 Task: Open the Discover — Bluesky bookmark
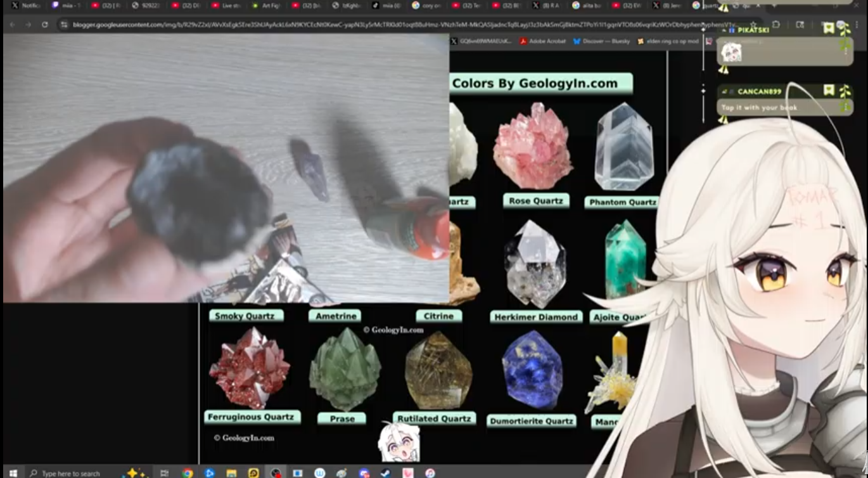pyautogui.click(x=601, y=41)
